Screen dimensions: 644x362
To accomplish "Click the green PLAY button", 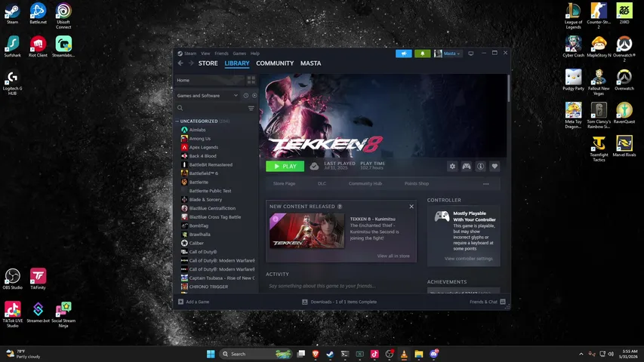I will pyautogui.click(x=285, y=166).
